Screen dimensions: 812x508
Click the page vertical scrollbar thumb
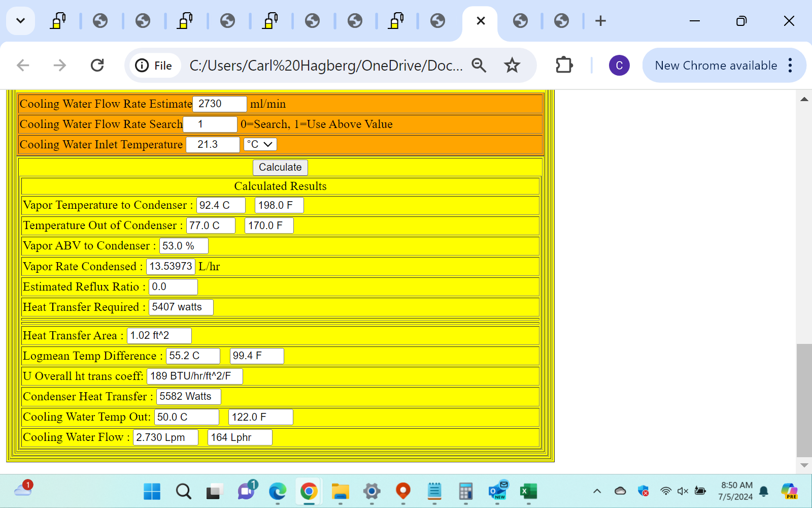(x=804, y=401)
